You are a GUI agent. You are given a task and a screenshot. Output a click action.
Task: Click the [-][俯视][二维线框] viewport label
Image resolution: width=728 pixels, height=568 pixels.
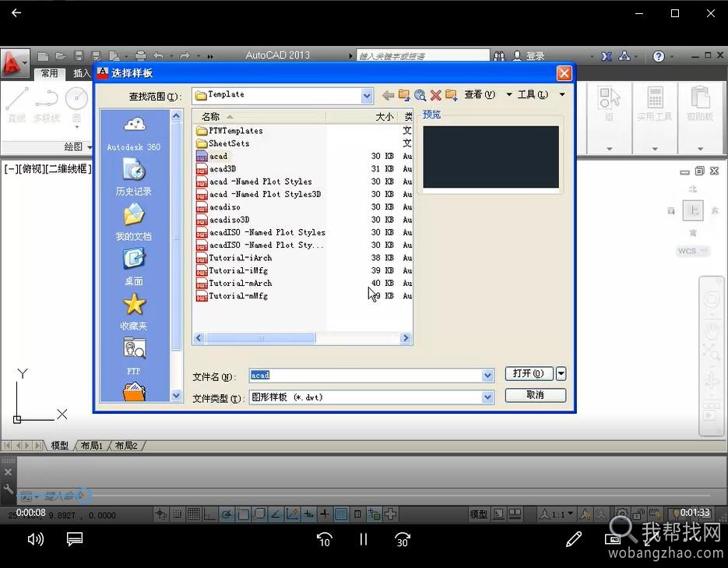tap(47, 169)
